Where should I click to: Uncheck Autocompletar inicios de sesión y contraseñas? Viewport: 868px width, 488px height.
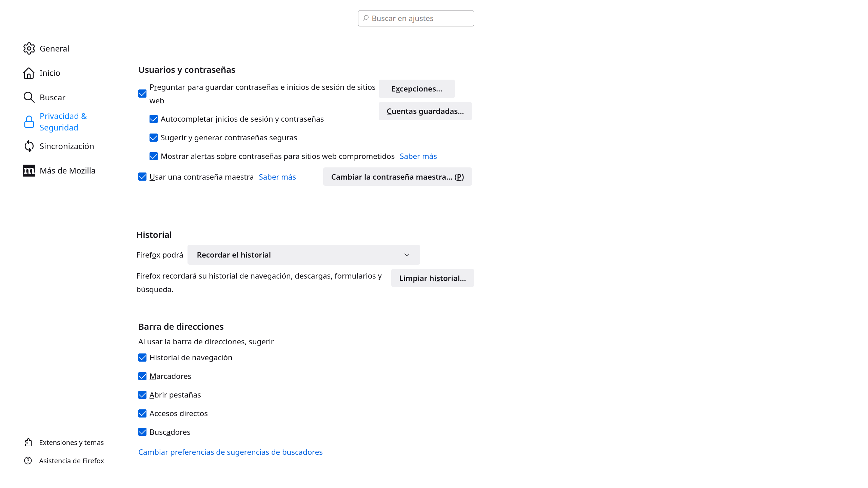154,119
